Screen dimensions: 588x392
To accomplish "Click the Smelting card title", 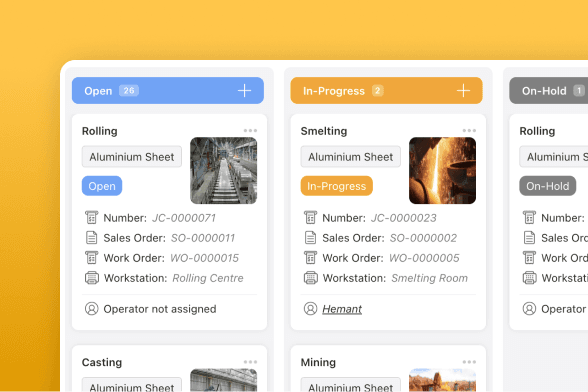I will click(x=324, y=131).
